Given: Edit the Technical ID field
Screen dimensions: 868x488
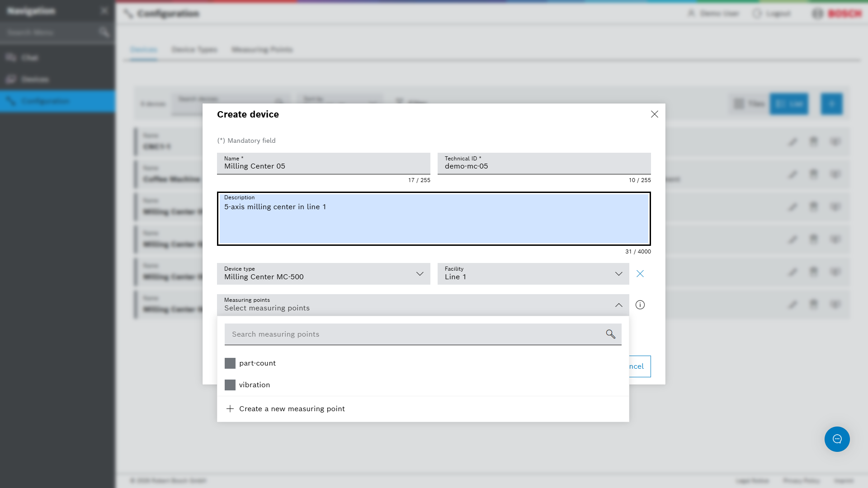Looking at the screenshot, I should click(x=544, y=164).
